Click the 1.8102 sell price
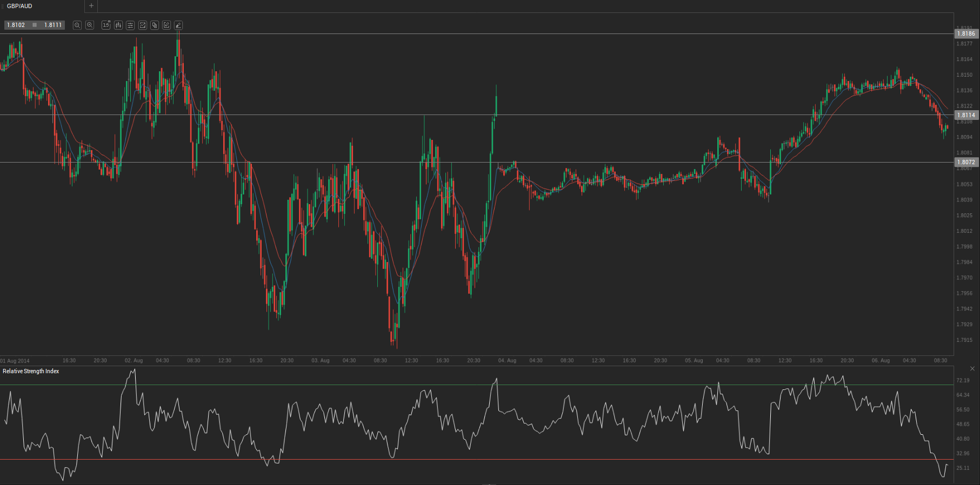 (x=16, y=25)
